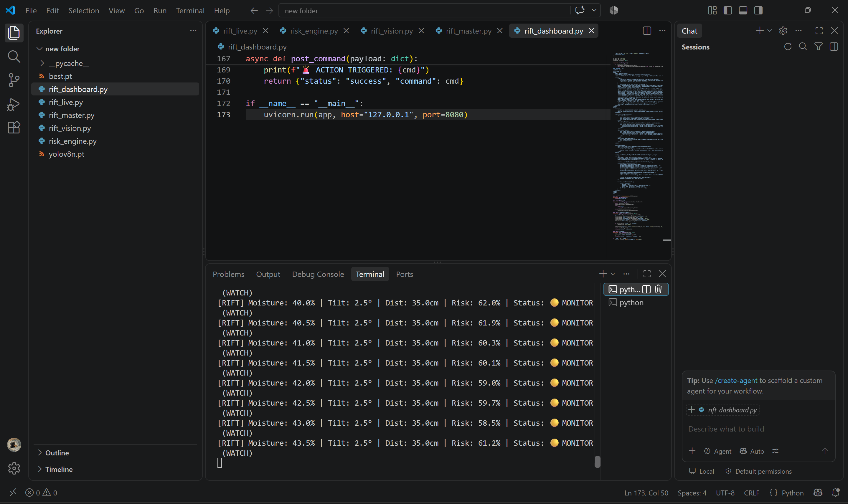
Task: Open notifications bell in status bar
Action: 836,493
